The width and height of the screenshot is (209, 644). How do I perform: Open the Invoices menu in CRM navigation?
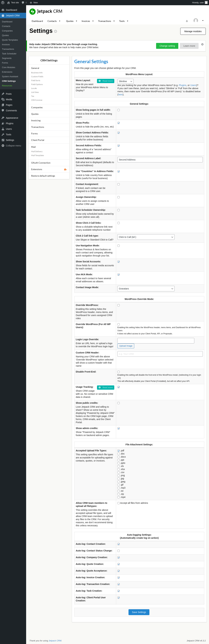[x=88, y=21]
